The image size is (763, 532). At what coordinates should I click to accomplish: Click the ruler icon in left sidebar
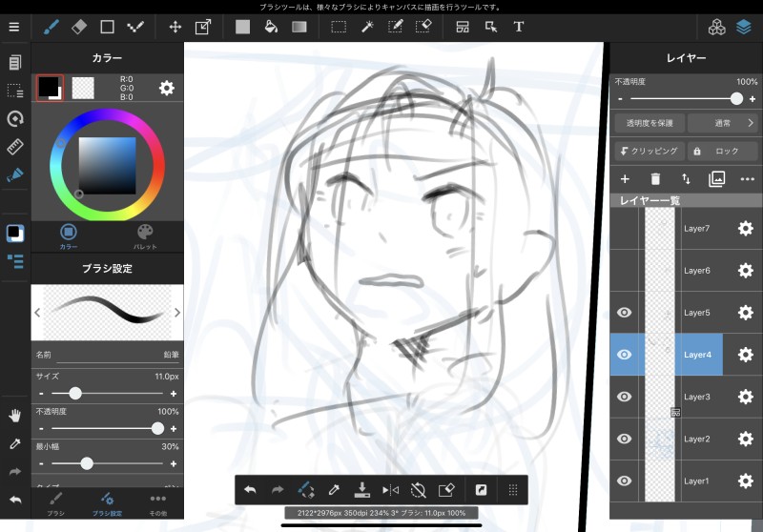pyautogui.click(x=15, y=147)
